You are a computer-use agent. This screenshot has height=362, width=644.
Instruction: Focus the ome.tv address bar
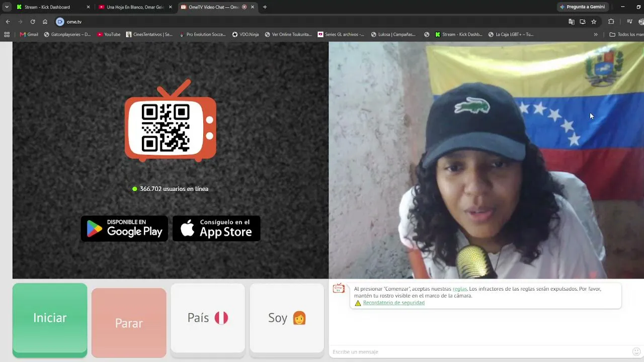coord(312,22)
